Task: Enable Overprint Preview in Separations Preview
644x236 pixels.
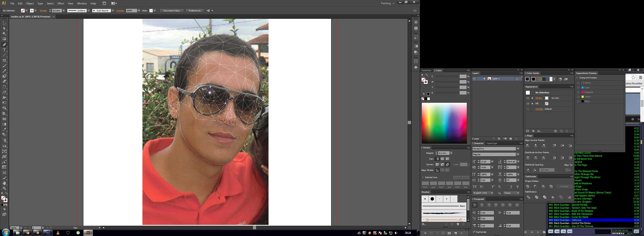Action: tap(578, 78)
